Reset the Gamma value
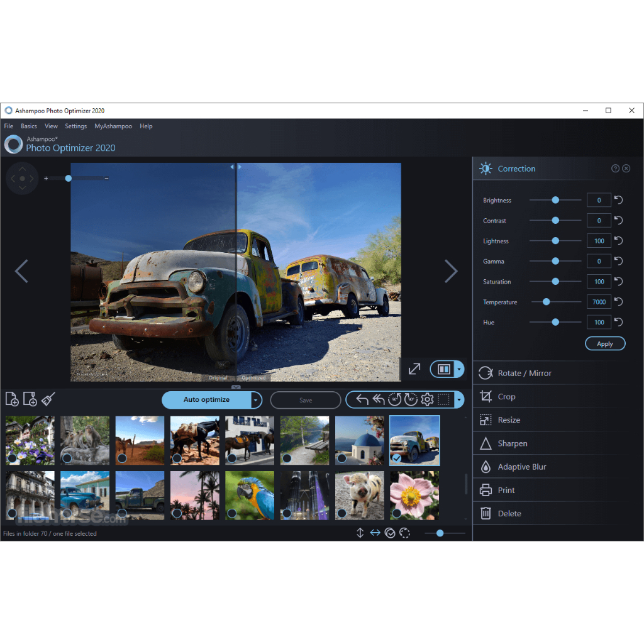Viewport: 644px width, 644px height. [619, 261]
